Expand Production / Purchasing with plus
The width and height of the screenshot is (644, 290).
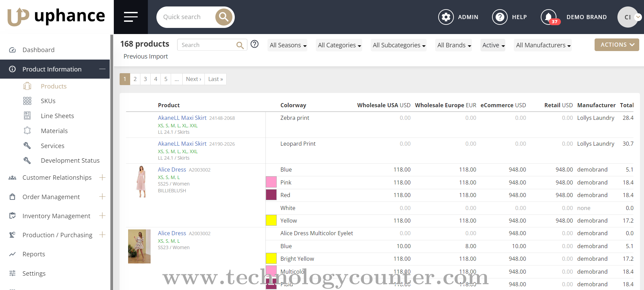102,235
